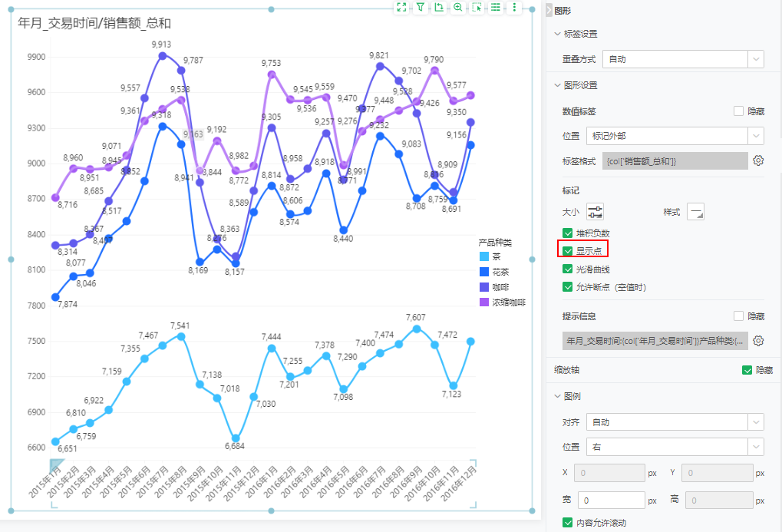Click the 7800 y-axis label
The width and height of the screenshot is (782, 532).
[36, 306]
